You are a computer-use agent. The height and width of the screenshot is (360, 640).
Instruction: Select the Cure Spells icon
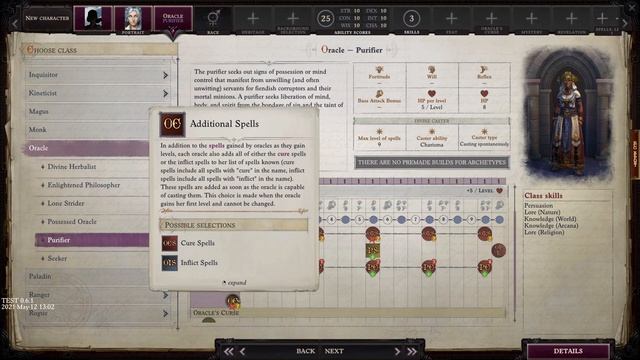click(169, 243)
